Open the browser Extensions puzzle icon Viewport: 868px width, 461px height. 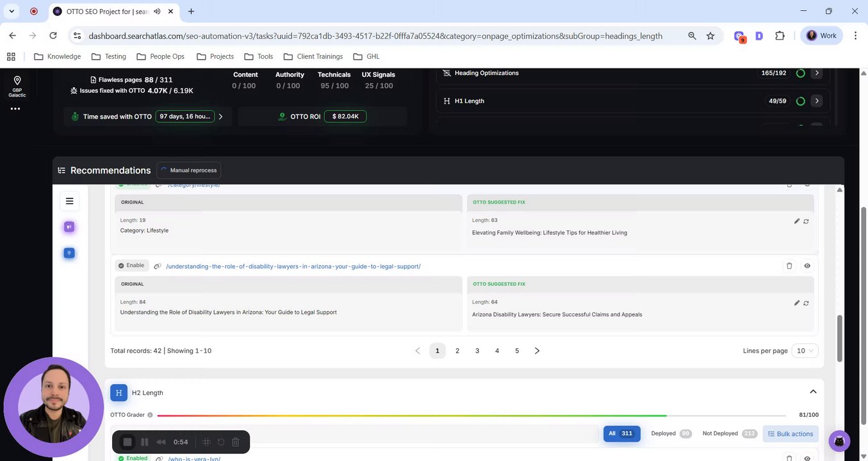coord(780,36)
